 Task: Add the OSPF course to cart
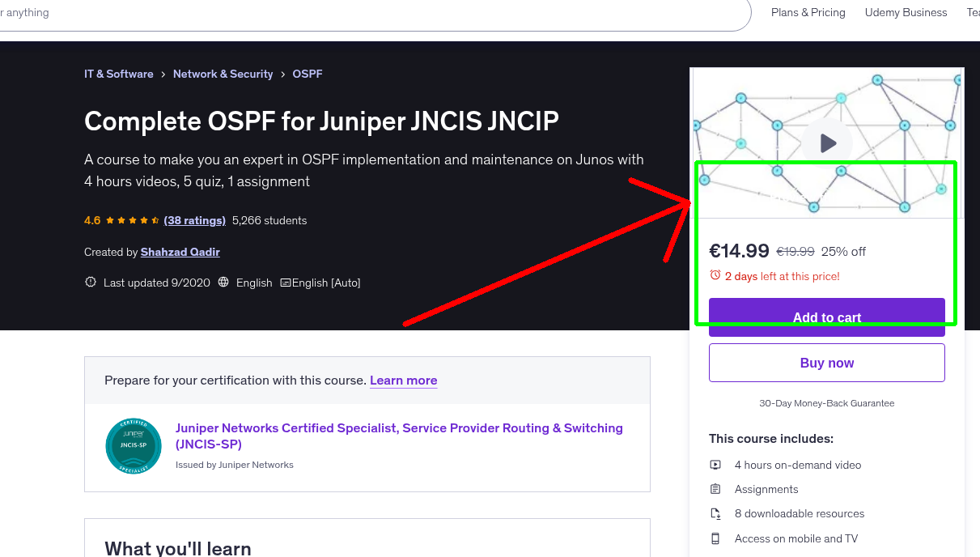point(826,317)
